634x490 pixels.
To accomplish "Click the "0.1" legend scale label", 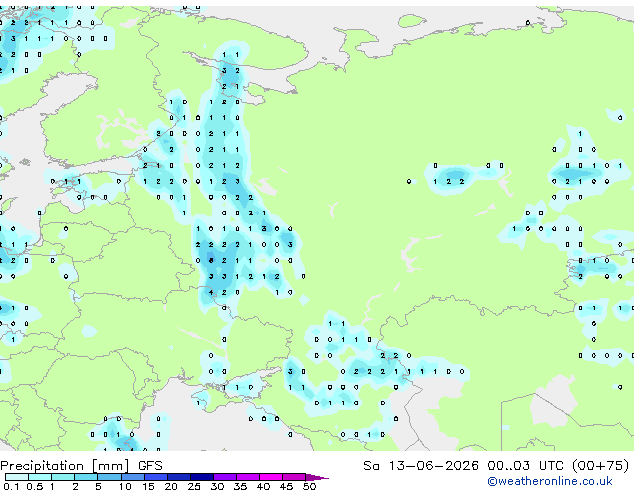I will tap(11, 486).
